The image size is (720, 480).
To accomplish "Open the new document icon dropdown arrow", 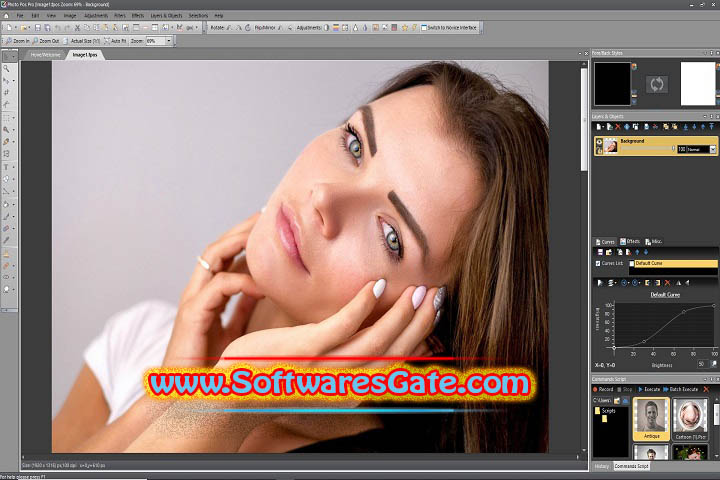I will coord(15,28).
